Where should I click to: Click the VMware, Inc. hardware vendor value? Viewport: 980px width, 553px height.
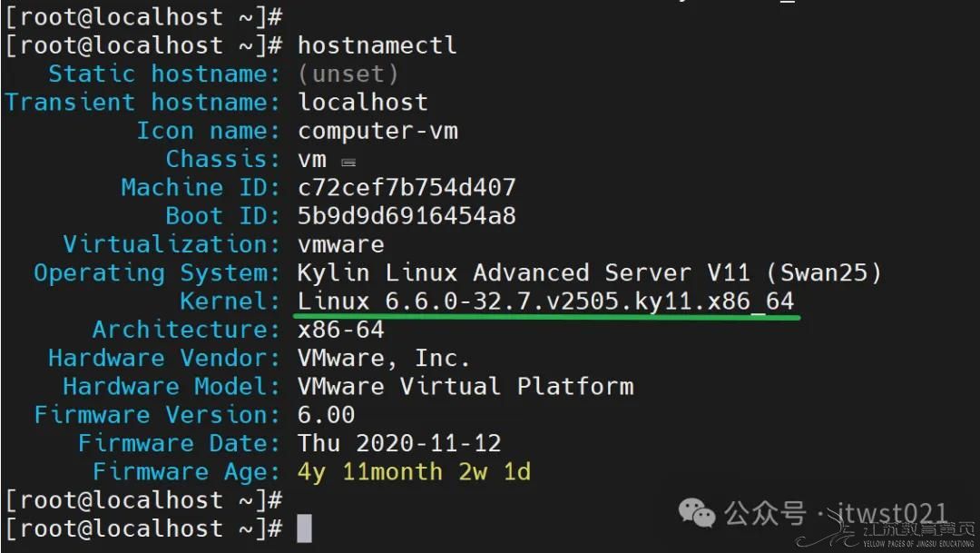pos(384,358)
